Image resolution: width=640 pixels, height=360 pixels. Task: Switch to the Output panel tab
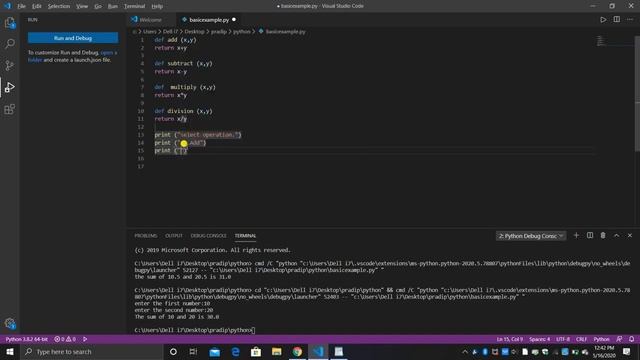tap(174, 236)
